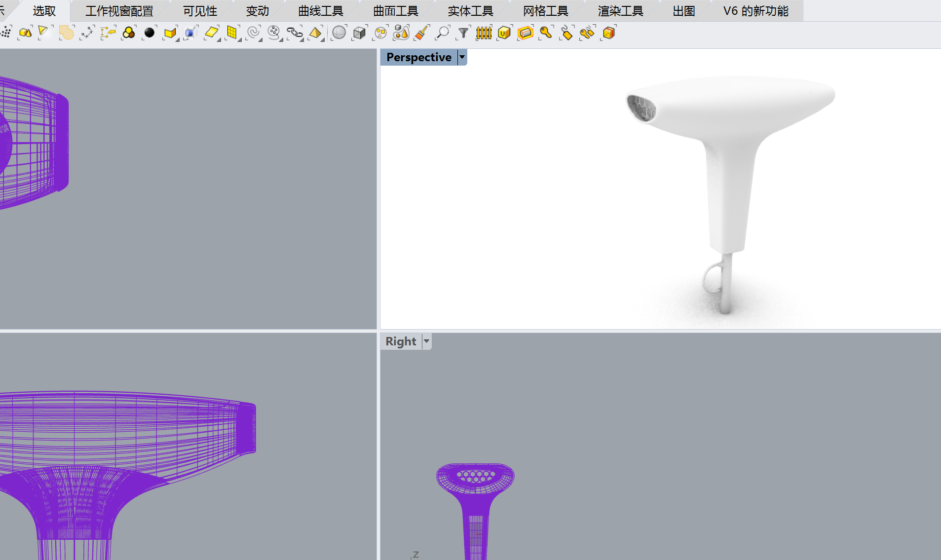Click the black sphere selection icon
Viewport: 941px width, 560px height.
pos(149,33)
